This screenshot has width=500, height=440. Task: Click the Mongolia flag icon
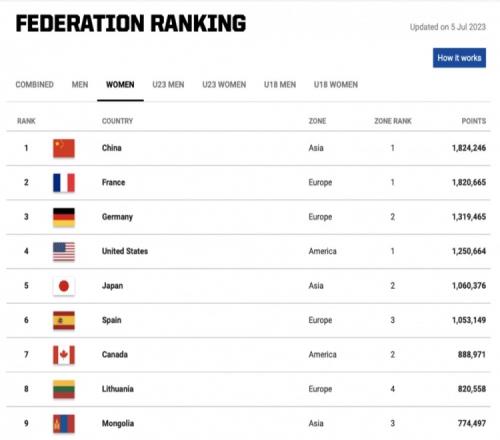tap(64, 424)
